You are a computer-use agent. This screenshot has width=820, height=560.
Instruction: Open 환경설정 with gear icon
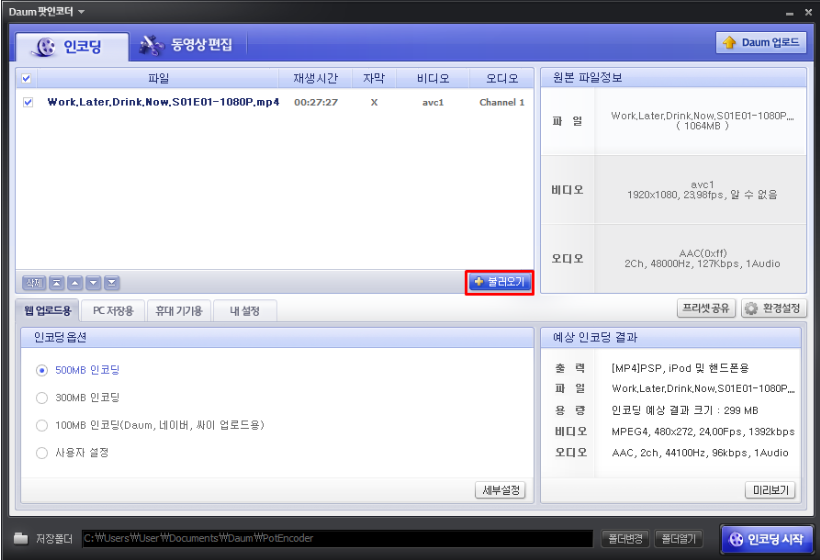(x=773, y=308)
